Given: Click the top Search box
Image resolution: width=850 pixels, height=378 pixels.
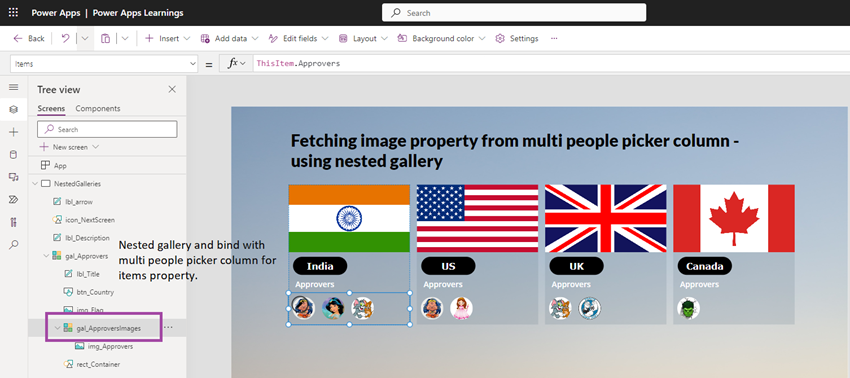Looking at the screenshot, I should click(x=514, y=12).
